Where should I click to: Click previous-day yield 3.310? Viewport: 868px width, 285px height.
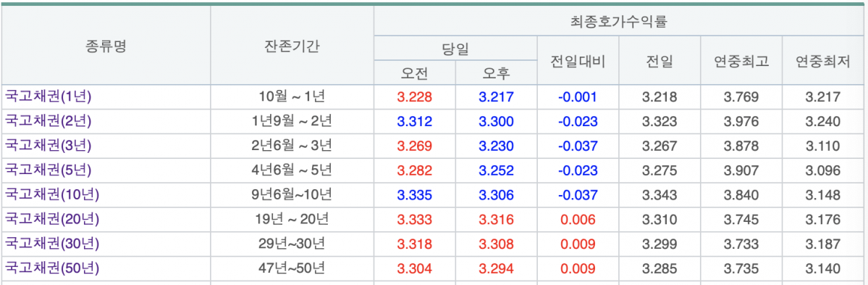click(x=660, y=219)
